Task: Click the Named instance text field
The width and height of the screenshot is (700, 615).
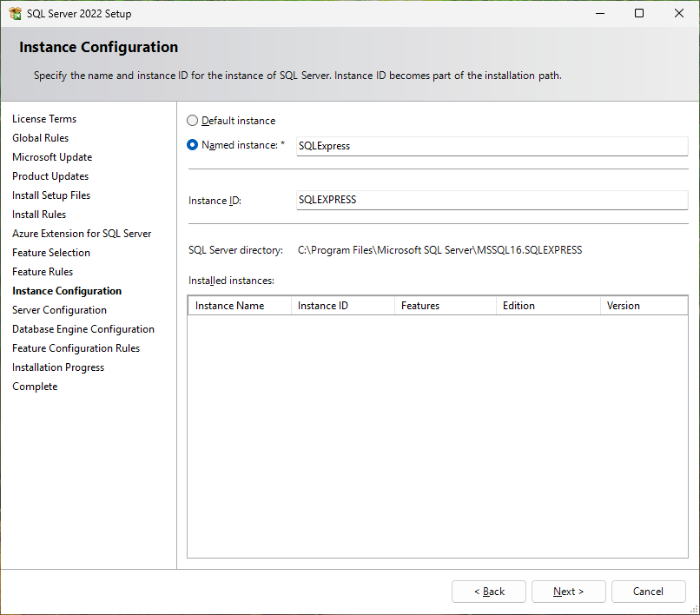Action: [492, 146]
